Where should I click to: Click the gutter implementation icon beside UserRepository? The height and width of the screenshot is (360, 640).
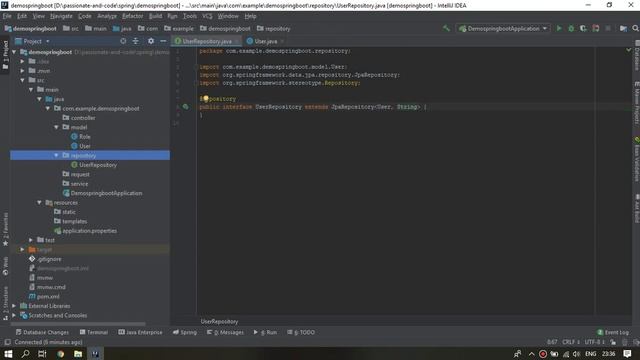[x=185, y=107]
